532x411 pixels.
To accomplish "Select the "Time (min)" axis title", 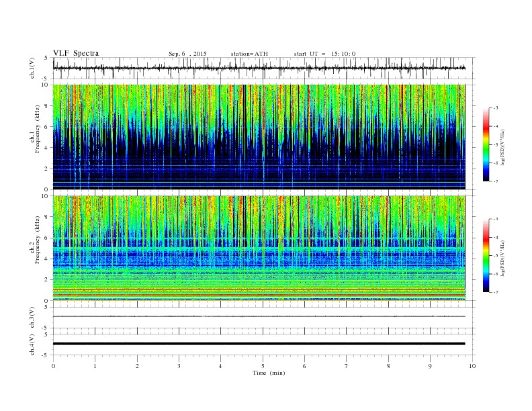I will tap(269, 373).
